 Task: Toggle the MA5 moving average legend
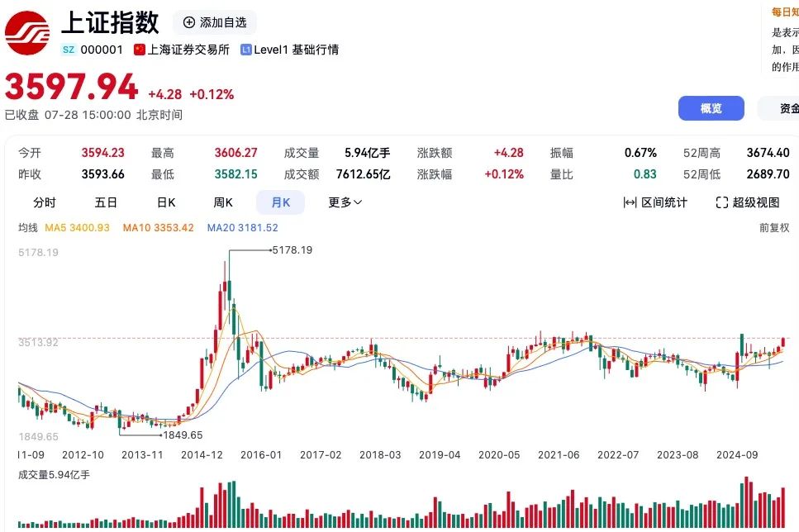click(x=77, y=227)
